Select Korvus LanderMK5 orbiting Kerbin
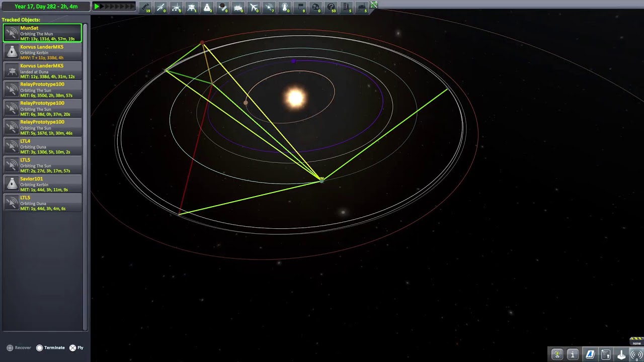Screen dimensions: 644x362 point(42,52)
